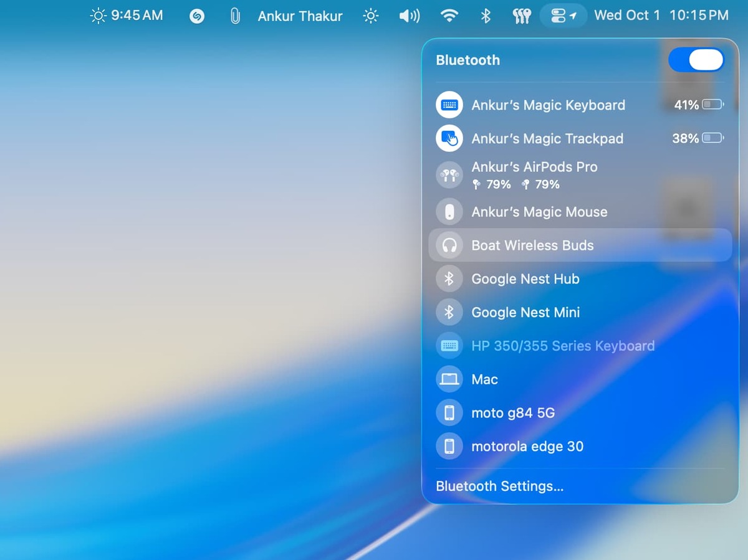This screenshot has height=560, width=748.
Task: Click the moto g84 5G phone icon
Action: pyautogui.click(x=449, y=413)
